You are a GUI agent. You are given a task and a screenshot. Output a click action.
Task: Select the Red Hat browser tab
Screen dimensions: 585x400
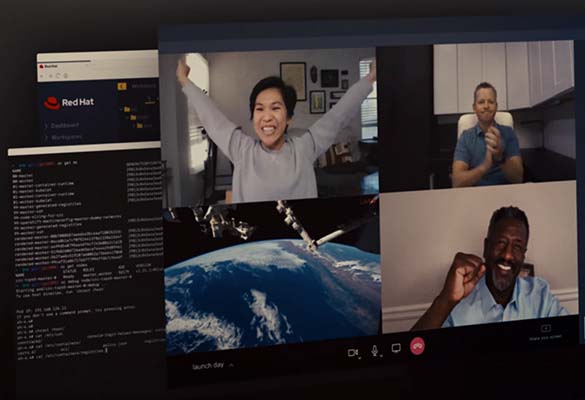point(49,66)
